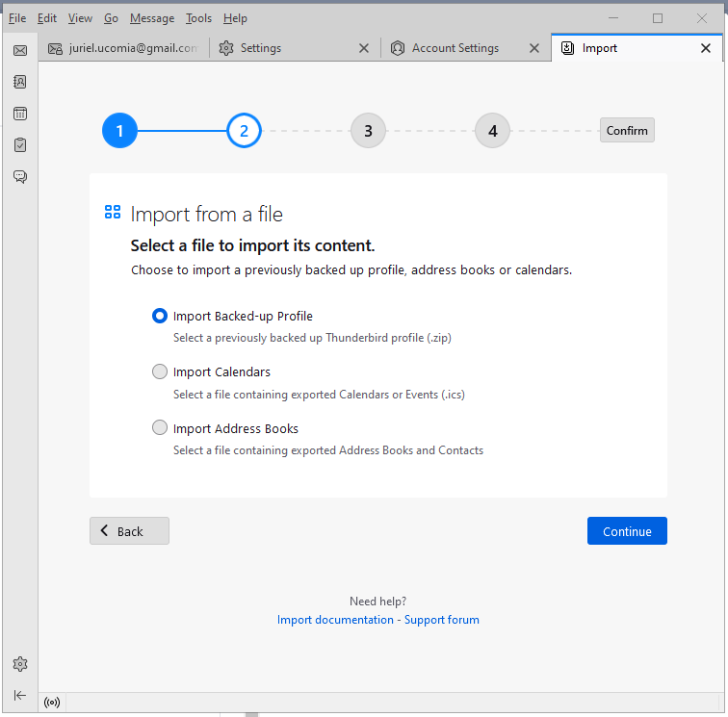The height and width of the screenshot is (717, 728).
Task: Click step 3 circle in progress
Action: 368,130
